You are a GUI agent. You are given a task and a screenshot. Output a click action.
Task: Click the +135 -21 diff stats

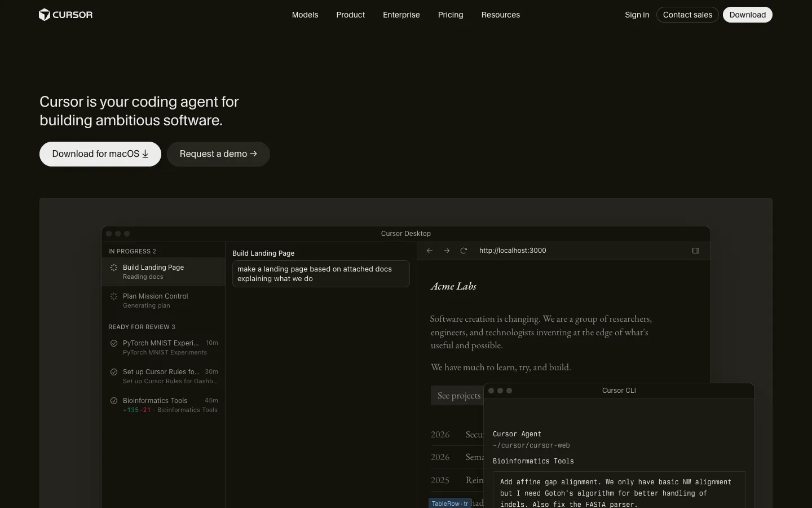pyautogui.click(x=137, y=410)
